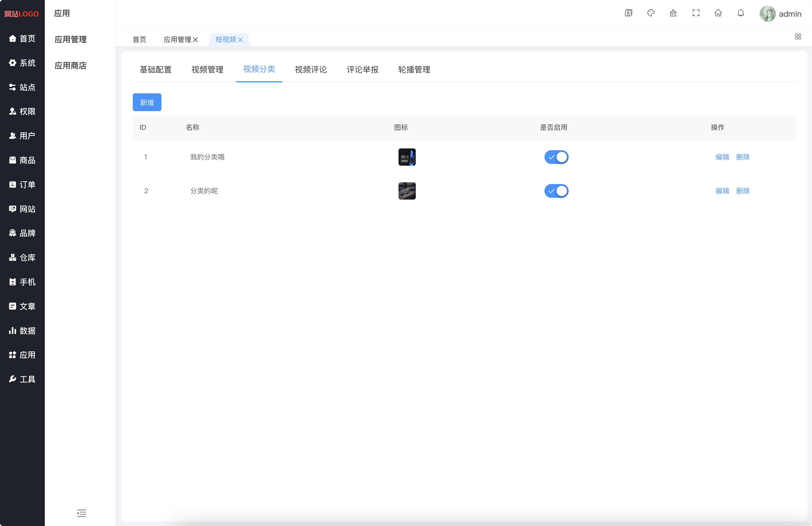This screenshot has height=526, width=812.
Task: Toggle off 分类的呢 category switch
Action: (x=556, y=191)
